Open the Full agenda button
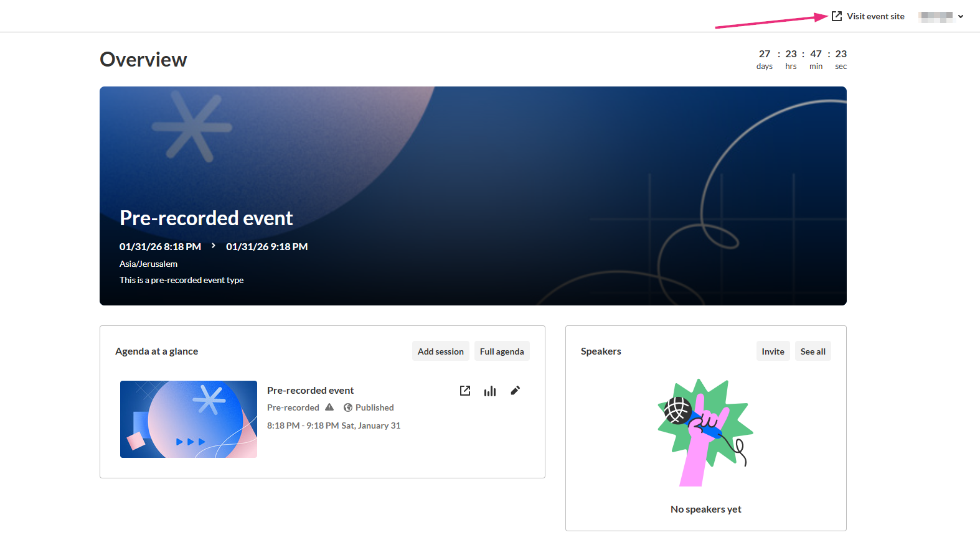This screenshot has height=558, width=980. 502,351
